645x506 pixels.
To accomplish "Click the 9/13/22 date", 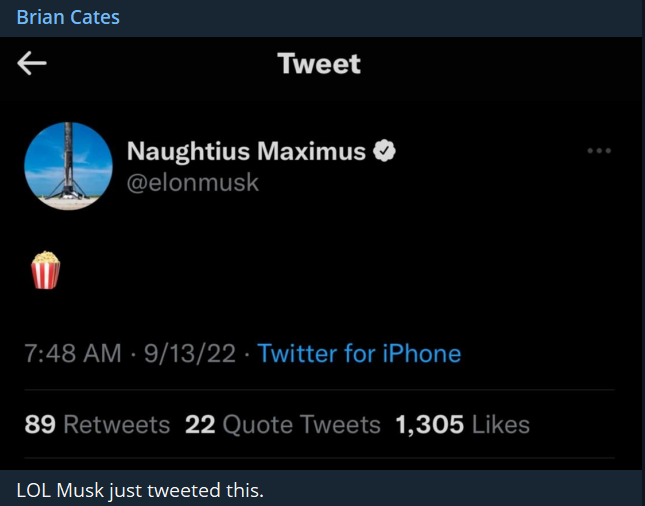I will coord(189,353).
